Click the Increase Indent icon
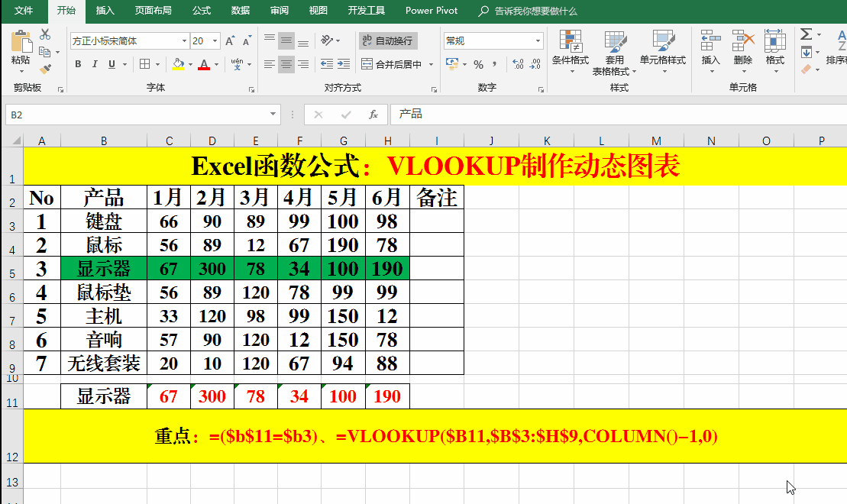Screen dimensions: 847x504 pos(344,64)
